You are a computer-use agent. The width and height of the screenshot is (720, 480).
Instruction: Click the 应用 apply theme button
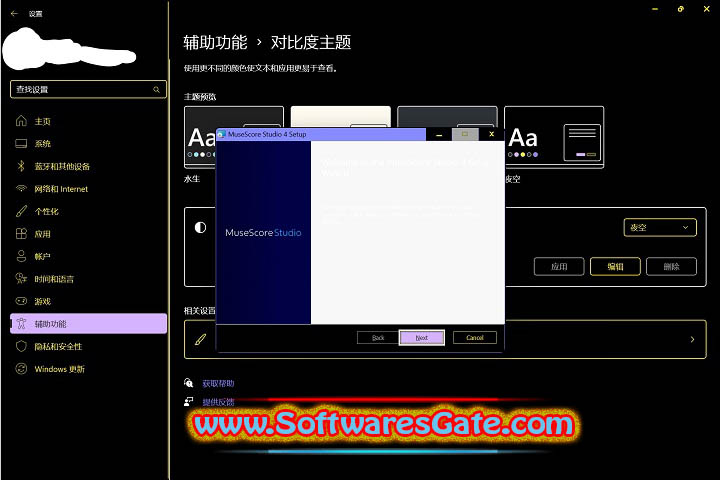click(559, 266)
